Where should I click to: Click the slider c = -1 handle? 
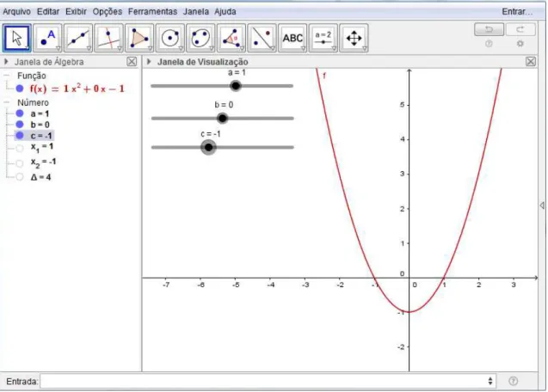coord(209,147)
